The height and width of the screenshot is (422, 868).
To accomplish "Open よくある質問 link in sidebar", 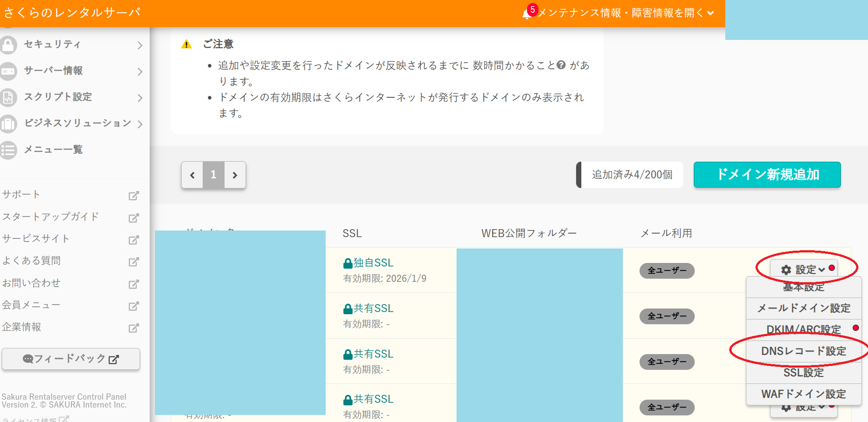I will pyautogui.click(x=32, y=261).
